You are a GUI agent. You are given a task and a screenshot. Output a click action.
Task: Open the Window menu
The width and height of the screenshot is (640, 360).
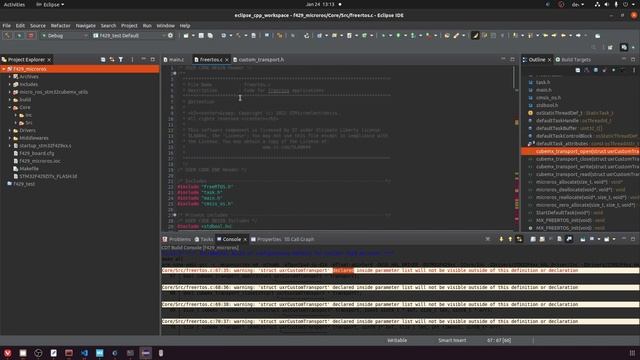coord(165,25)
